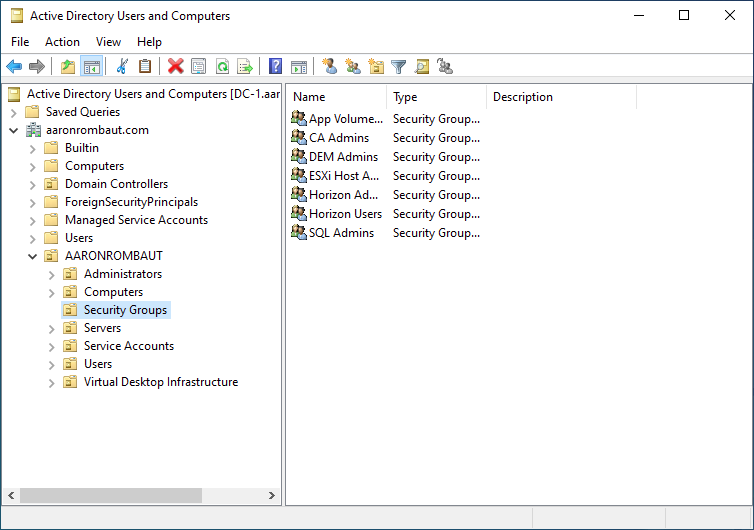
Task: Click the Back arrow toolbar icon
Action: pyautogui.click(x=14, y=67)
